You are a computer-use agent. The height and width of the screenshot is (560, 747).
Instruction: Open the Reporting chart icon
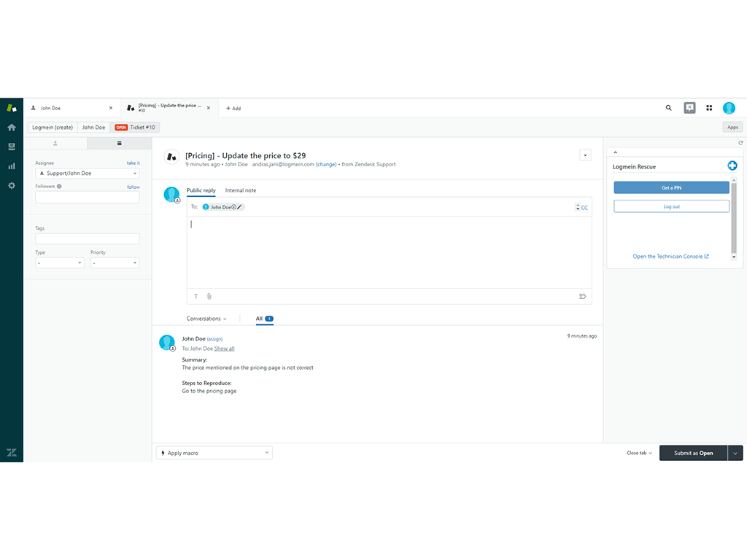pos(11,166)
